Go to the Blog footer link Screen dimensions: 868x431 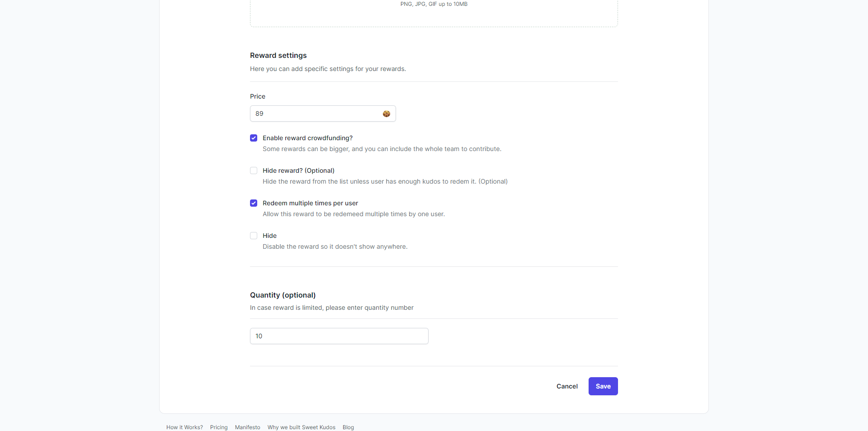[348, 427]
